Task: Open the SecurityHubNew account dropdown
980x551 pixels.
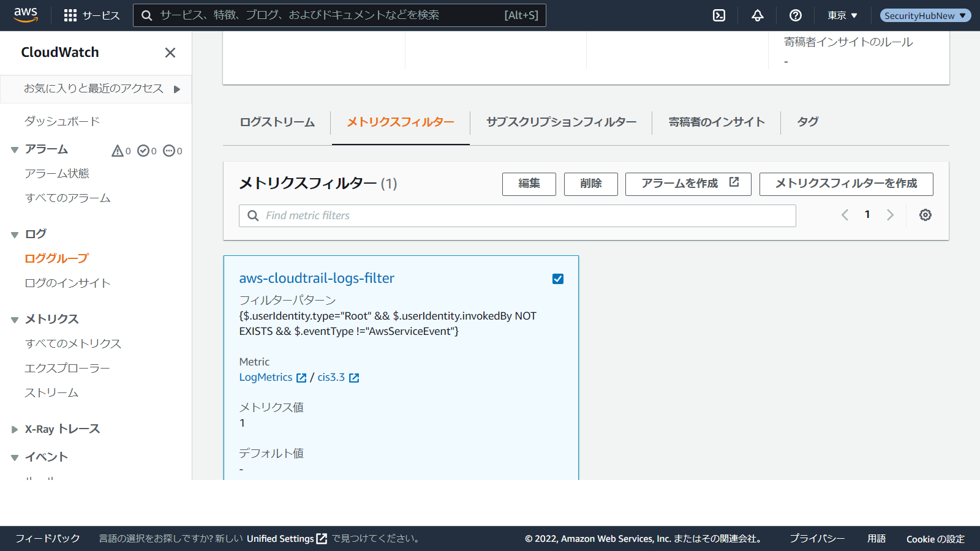Action: [x=925, y=15]
